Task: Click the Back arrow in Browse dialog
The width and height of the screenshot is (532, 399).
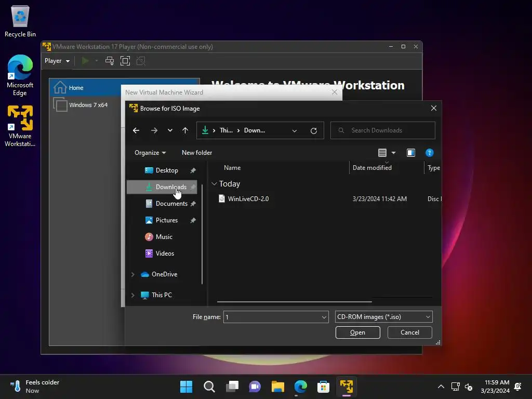Action: [x=136, y=130]
